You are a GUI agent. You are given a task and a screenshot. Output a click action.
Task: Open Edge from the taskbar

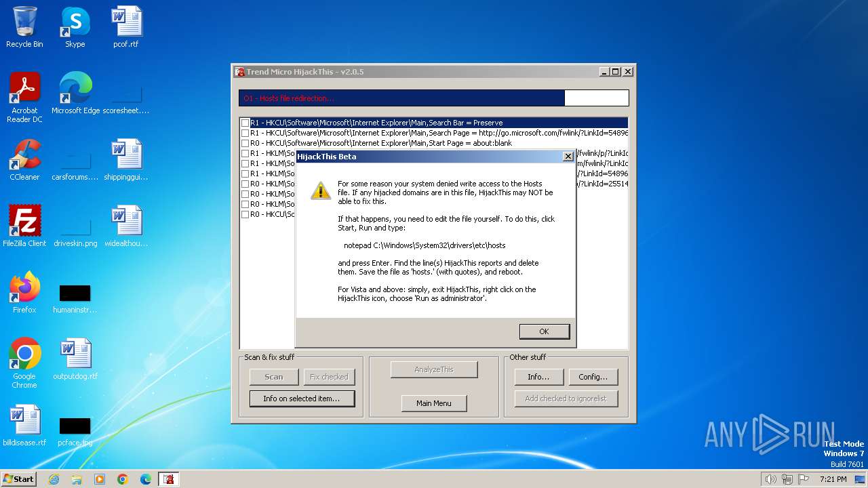(146, 479)
